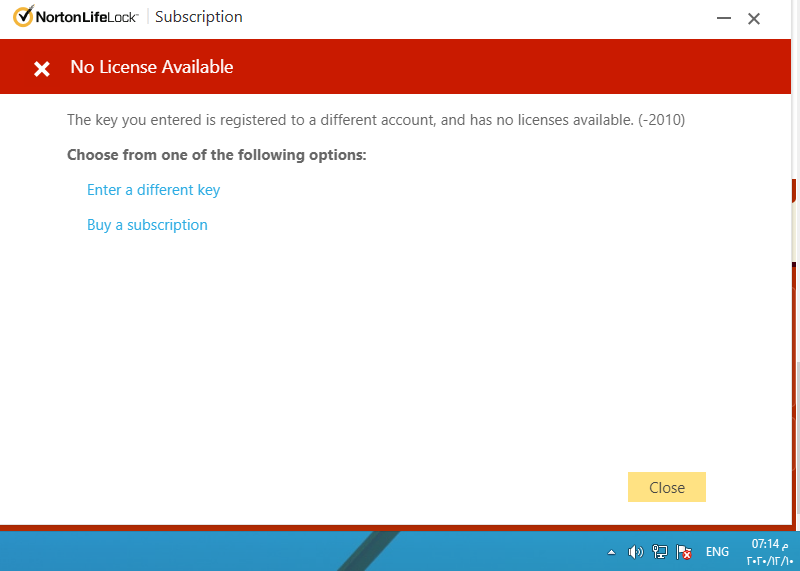The height and width of the screenshot is (571, 800).
Task: Click the No License Available heading
Action: pyautogui.click(x=152, y=67)
